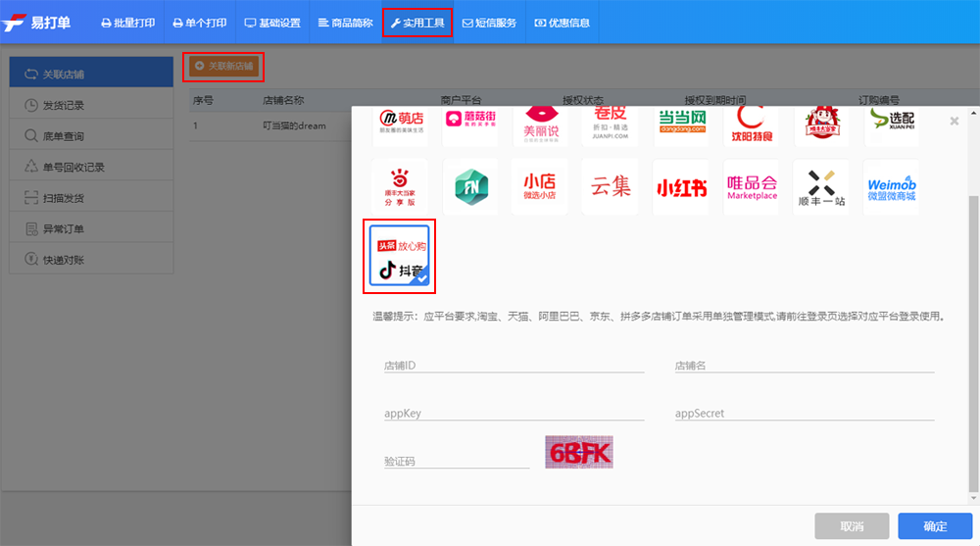Open 扫描发货 in the sidebar

[x=91, y=198]
